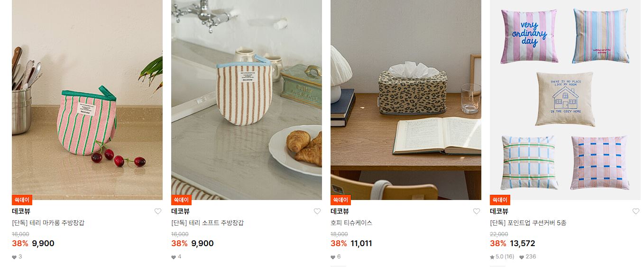Click the 쓱데이 badge on cushion covers
This screenshot has height=267, width=644.
click(x=500, y=200)
